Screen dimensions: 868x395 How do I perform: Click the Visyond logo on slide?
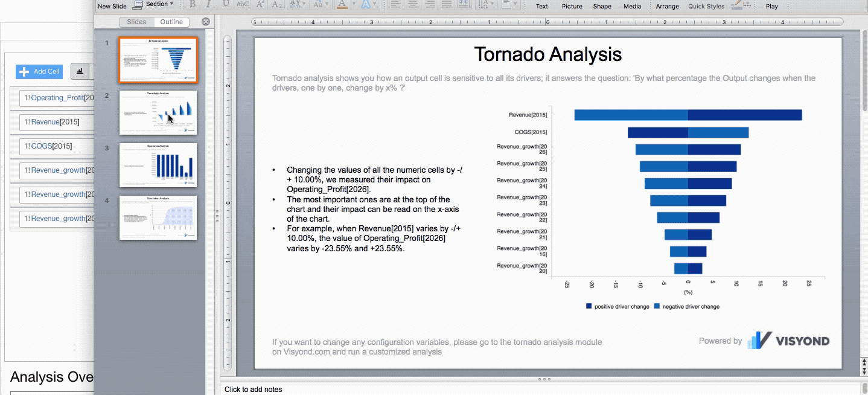click(788, 341)
